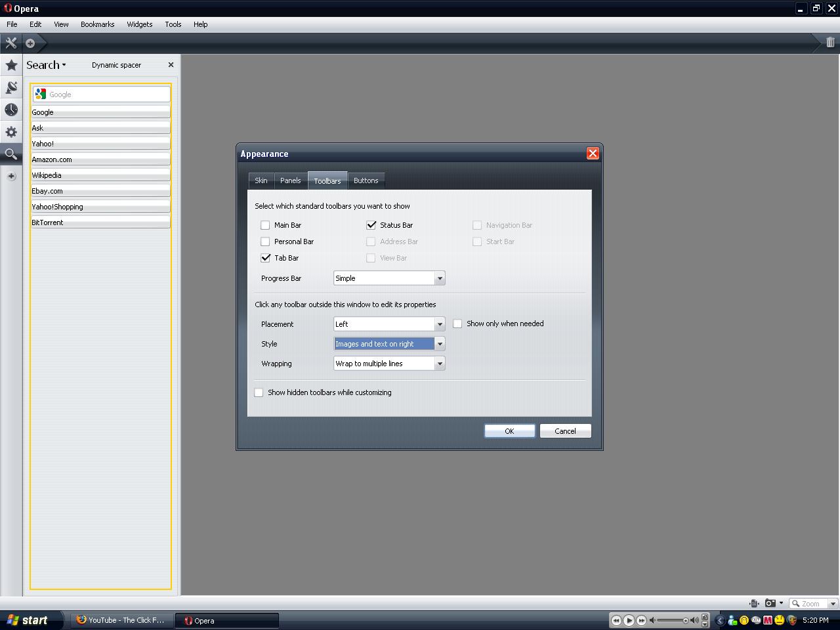Screen dimensions: 840x630
Task: Click the add panel plus icon in sidebar
Action: (11, 176)
